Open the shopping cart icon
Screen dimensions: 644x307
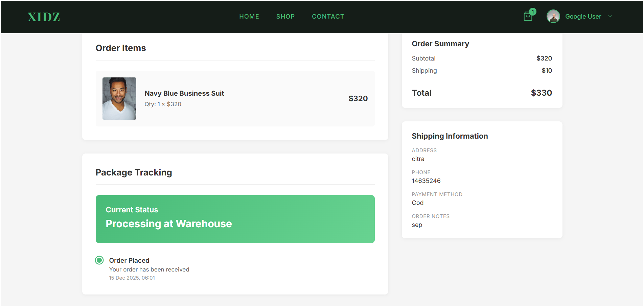click(x=527, y=17)
